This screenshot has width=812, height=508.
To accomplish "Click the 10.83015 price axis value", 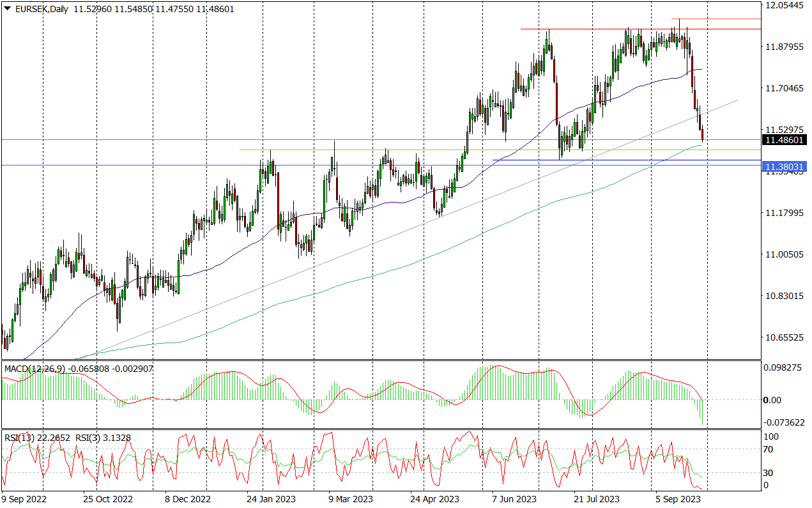I will tap(784, 296).
